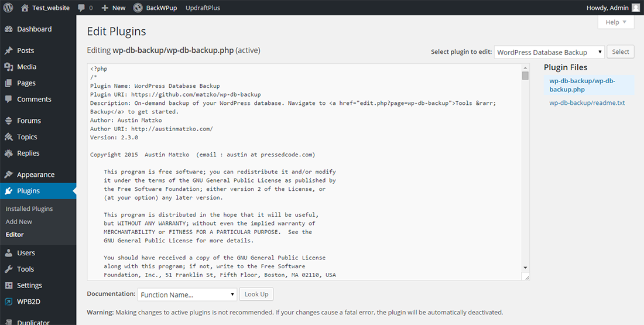
Task: Click the editor scrollbar up arrow
Action: coord(525,67)
